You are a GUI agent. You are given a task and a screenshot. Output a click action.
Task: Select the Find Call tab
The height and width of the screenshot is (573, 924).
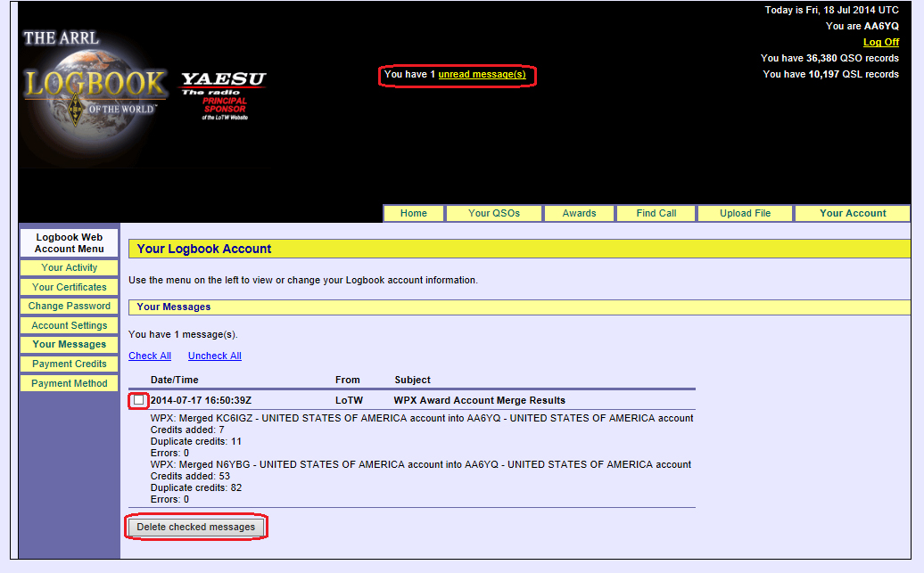click(656, 214)
